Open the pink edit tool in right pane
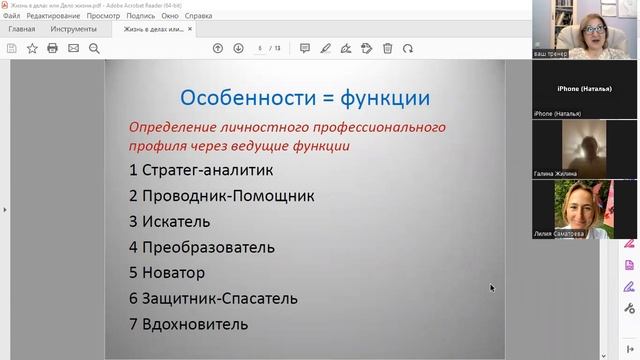The width and height of the screenshot is (640, 360). click(629, 244)
